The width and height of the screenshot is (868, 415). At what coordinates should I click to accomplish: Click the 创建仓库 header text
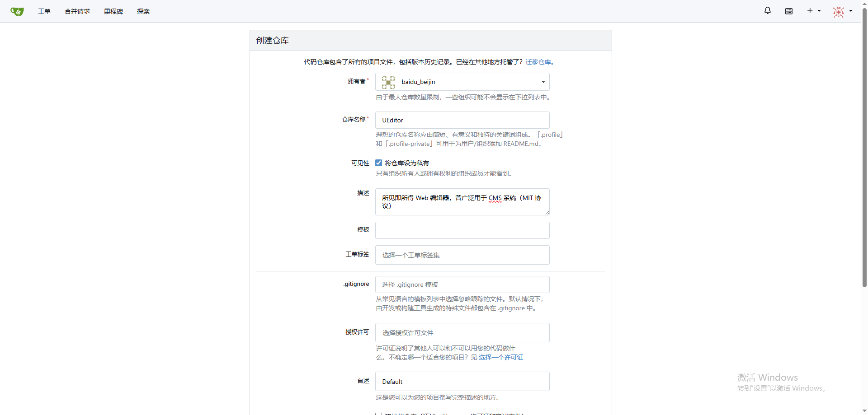coord(272,41)
